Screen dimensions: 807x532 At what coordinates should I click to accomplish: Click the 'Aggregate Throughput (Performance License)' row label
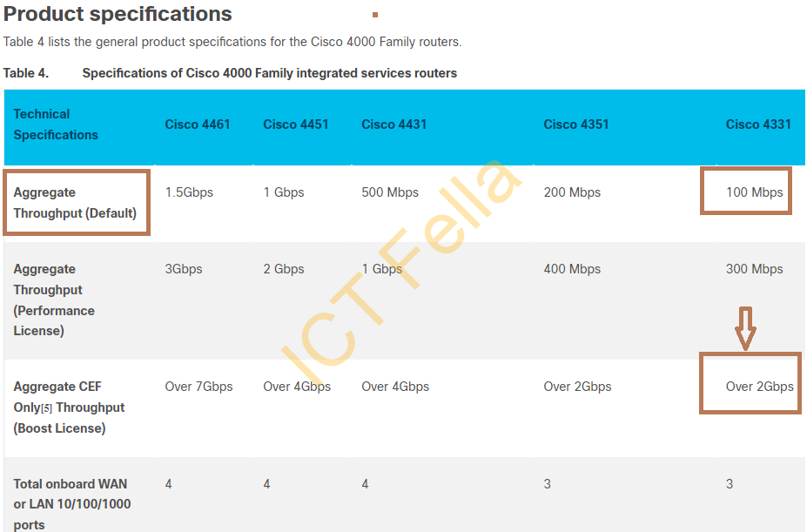pos(54,300)
